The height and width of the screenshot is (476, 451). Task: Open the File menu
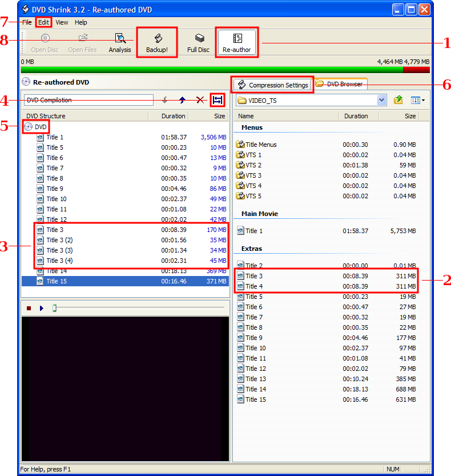tap(27, 22)
